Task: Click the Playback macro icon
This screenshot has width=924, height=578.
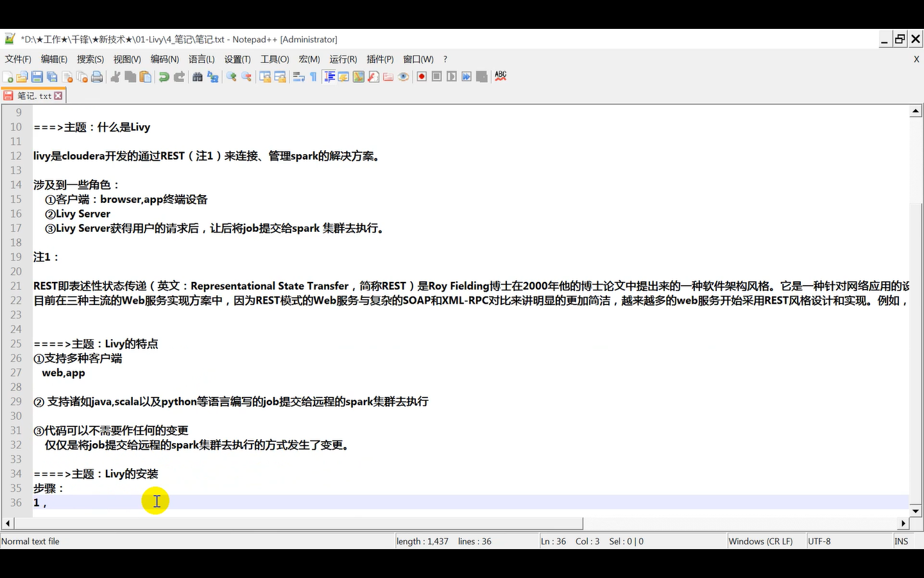Action: click(x=452, y=76)
